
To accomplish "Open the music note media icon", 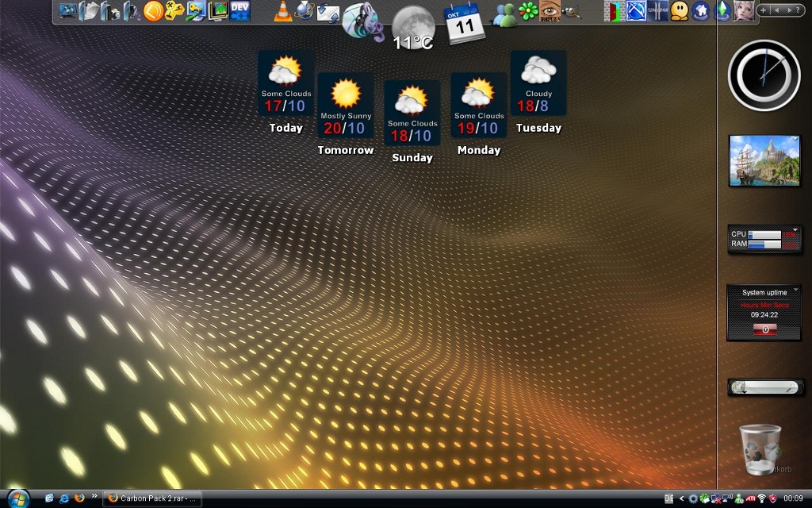I will tap(363, 21).
